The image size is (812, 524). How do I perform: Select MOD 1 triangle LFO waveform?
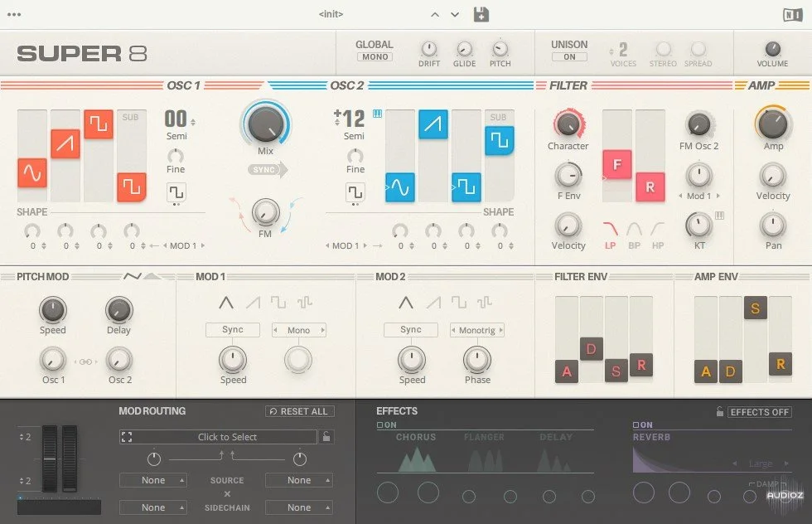tap(226, 302)
